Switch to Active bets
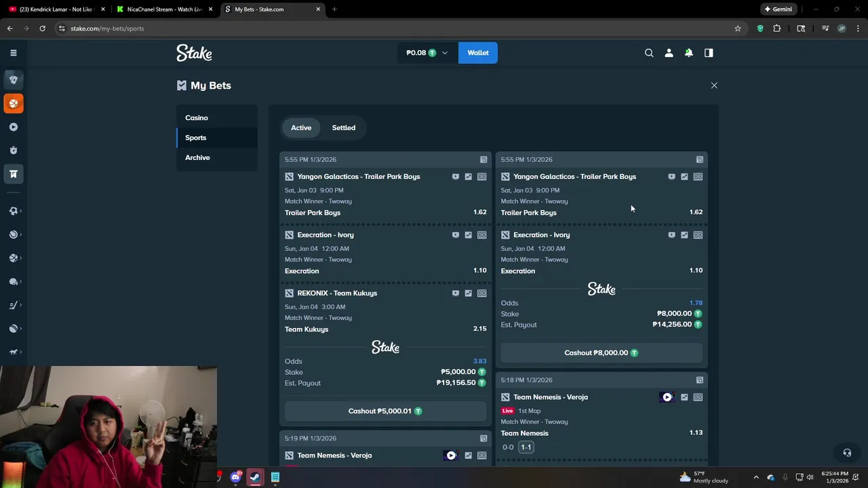The image size is (868, 488). pyautogui.click(x=301, y=127)
